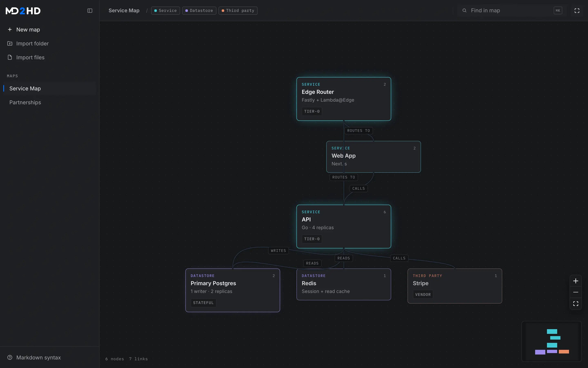Click the Service Map breadcrumb title

click(x=124, y=10)
